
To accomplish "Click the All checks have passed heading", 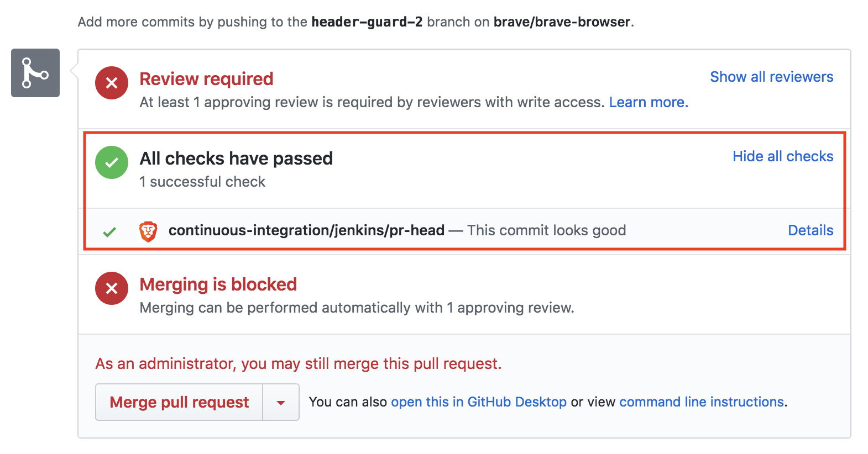I will 237,159.
